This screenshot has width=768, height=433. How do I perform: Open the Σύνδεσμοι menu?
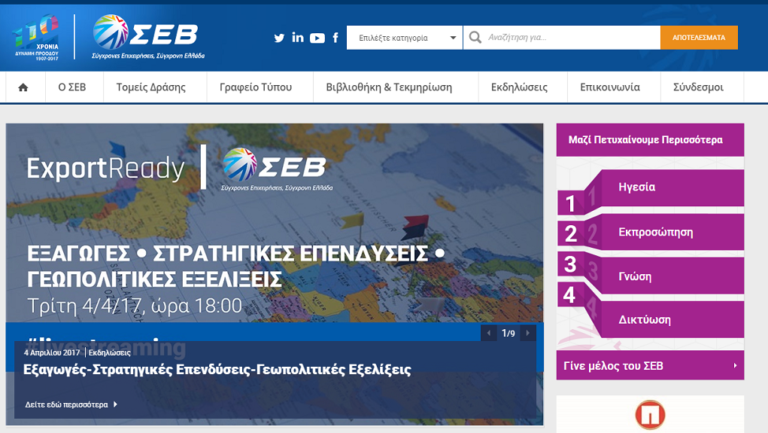point(698,87)
